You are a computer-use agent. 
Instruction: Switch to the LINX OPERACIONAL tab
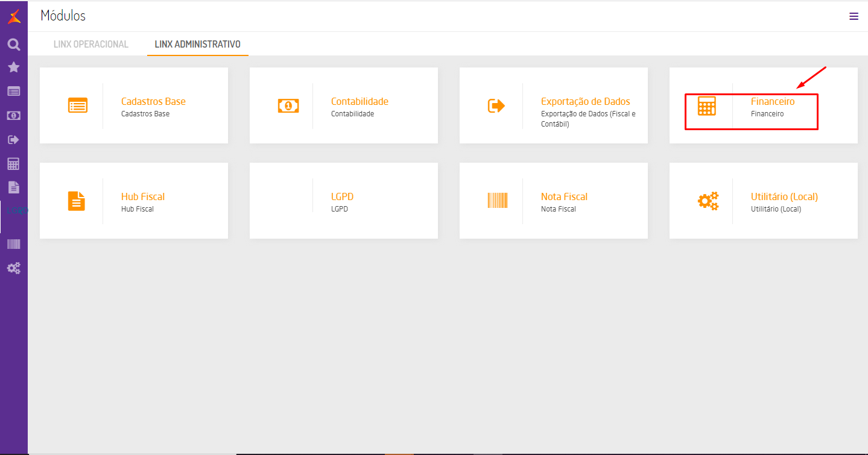coord(91,44)
